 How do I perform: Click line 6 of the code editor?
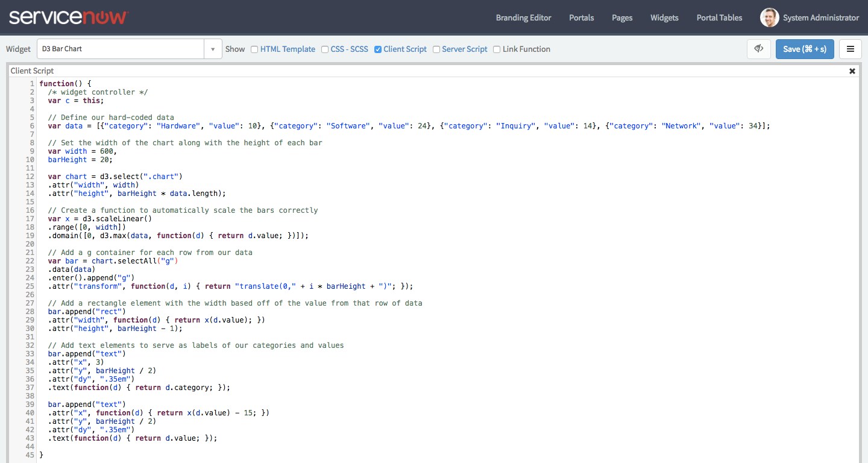coord(404,126)
